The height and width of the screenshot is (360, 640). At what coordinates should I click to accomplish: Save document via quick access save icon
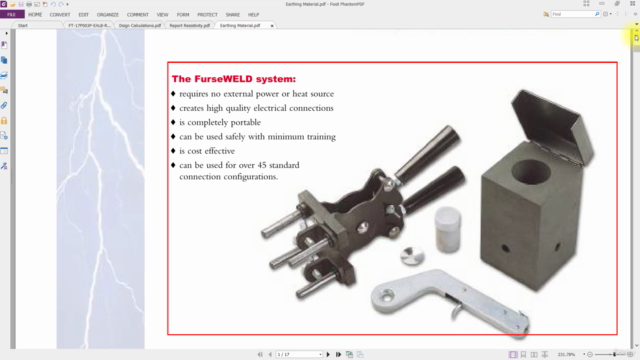21,4
